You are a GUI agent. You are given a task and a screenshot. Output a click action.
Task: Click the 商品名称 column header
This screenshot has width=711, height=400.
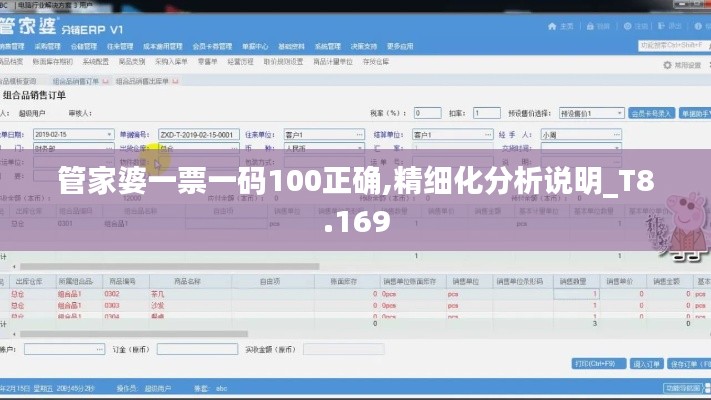[187, 282]
